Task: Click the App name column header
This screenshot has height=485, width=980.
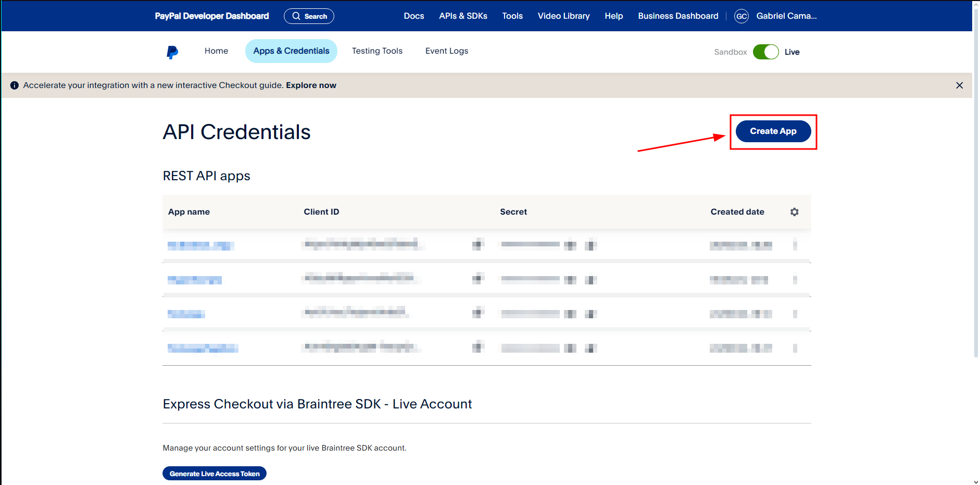Action: pos(189,212)
